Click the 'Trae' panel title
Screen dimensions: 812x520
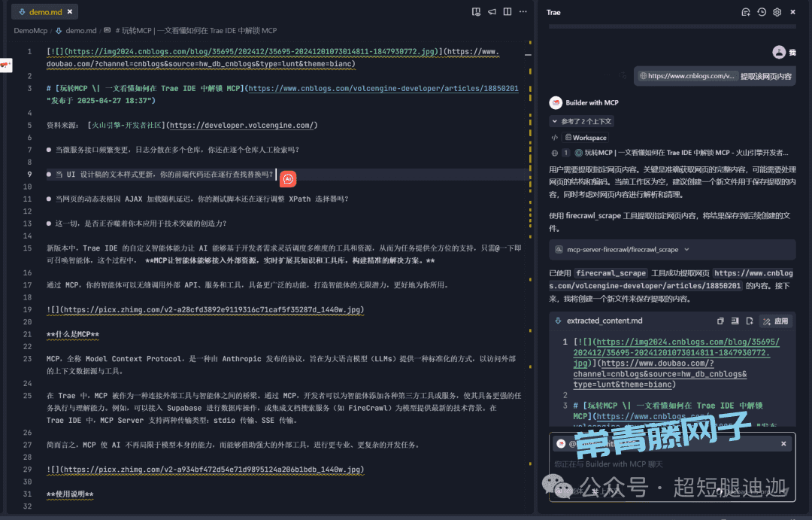click(553, 13)
